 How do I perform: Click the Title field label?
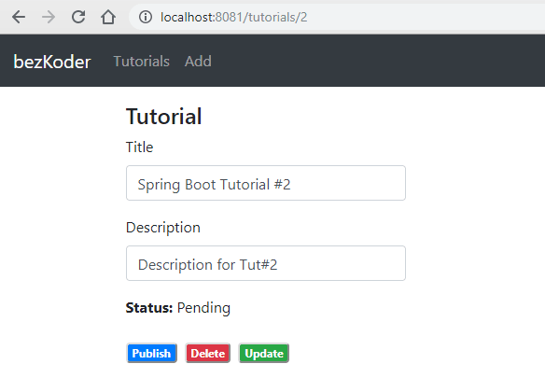pyautogui.click(x=139, y=147)
